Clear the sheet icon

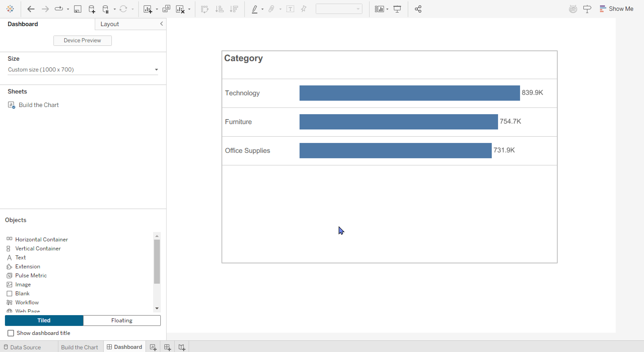coord(180,9)
